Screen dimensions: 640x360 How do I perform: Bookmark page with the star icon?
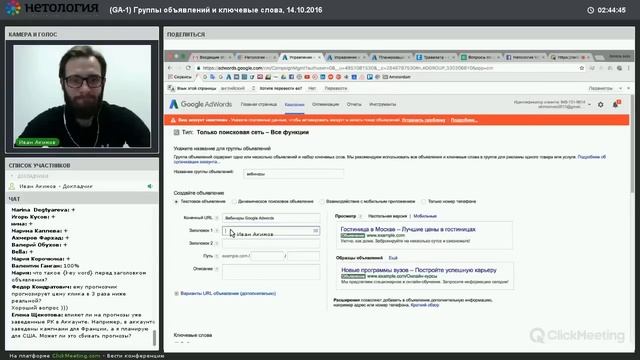click(x=582, y=68)
